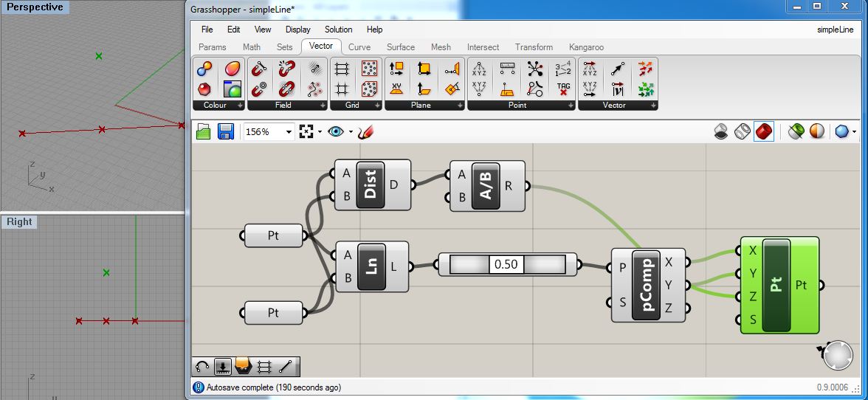Open the Display menu

click(x=298, y=30)
